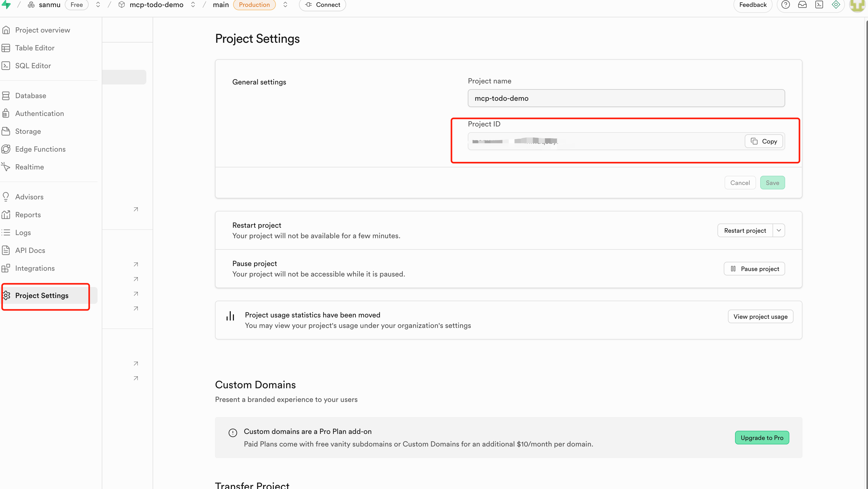Click the Pause project button

click(754, 269)
